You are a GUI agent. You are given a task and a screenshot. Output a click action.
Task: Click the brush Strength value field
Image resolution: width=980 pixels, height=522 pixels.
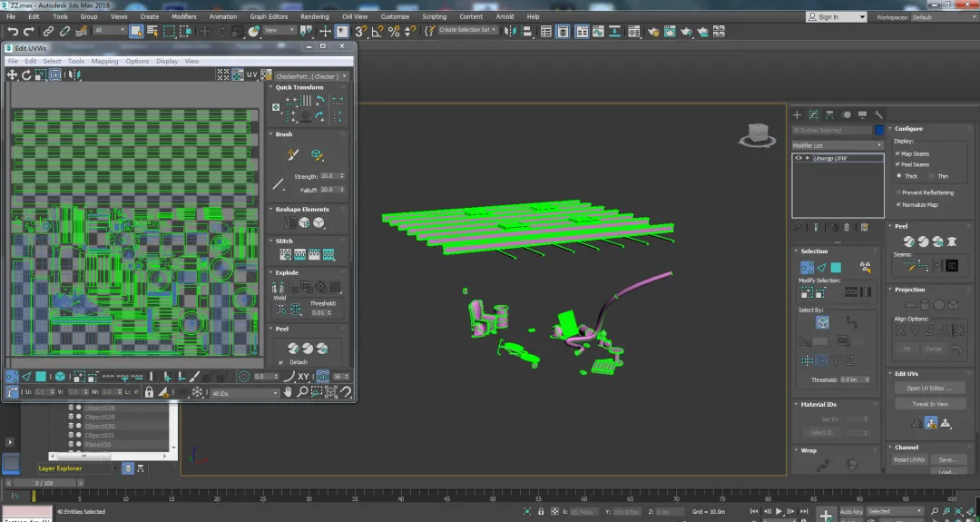pyautogui.click(x=328, y=176)
